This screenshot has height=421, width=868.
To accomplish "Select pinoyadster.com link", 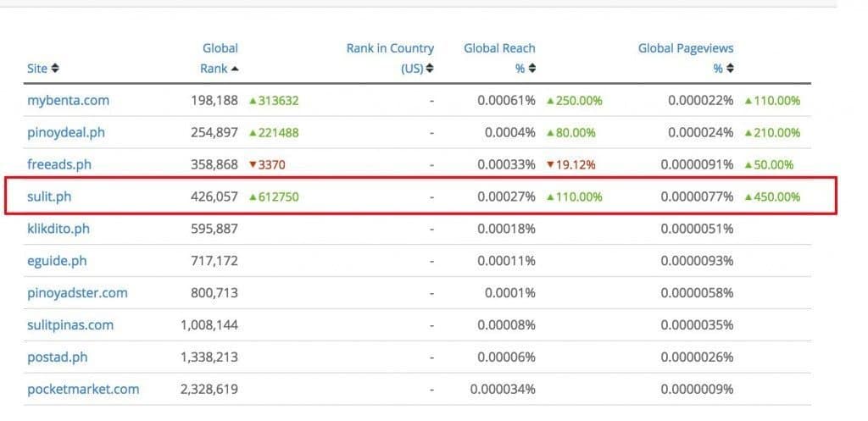I will pyautogui.click(x=77, y=293).
